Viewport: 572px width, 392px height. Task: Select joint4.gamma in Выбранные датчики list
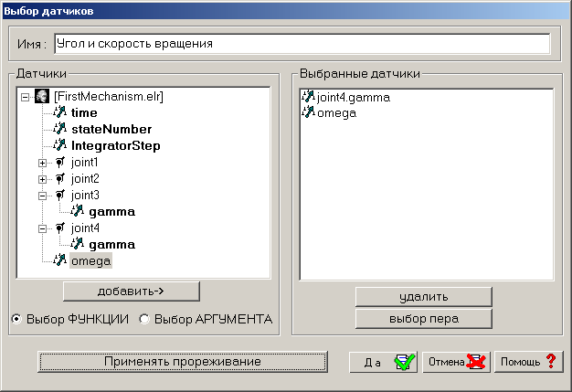[354, 98]
